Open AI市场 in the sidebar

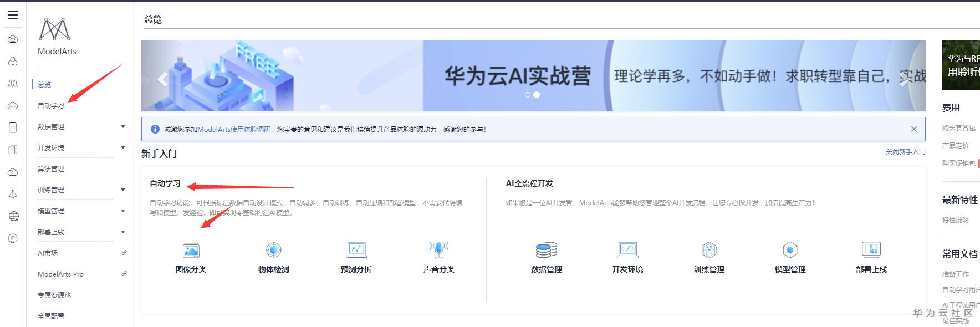[x=48, y=253]
